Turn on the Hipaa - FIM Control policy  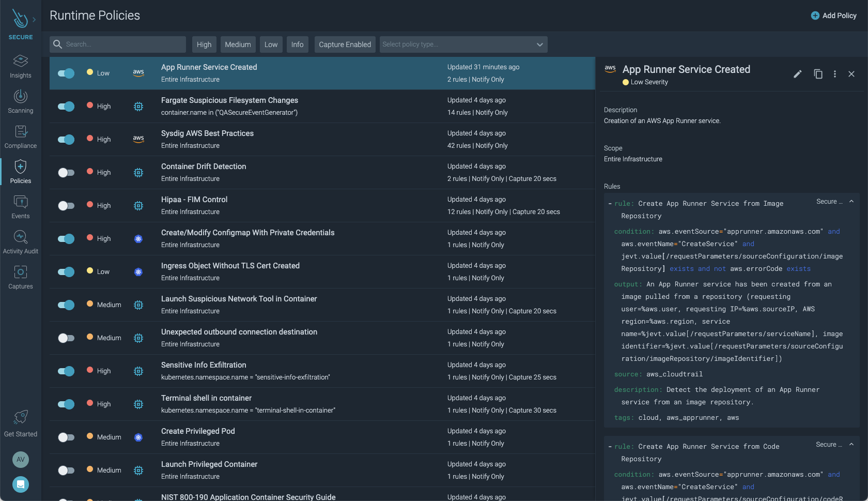66,205
